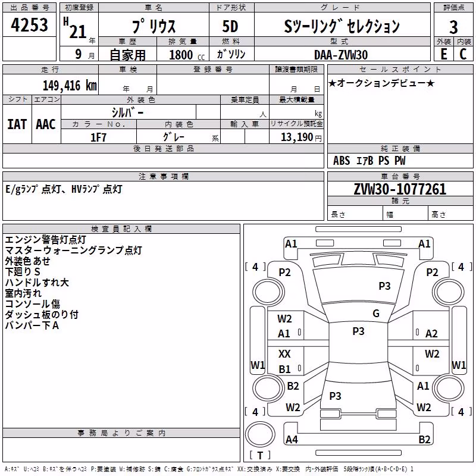Click the B1 dent mark on diagram

pos(284,369)
